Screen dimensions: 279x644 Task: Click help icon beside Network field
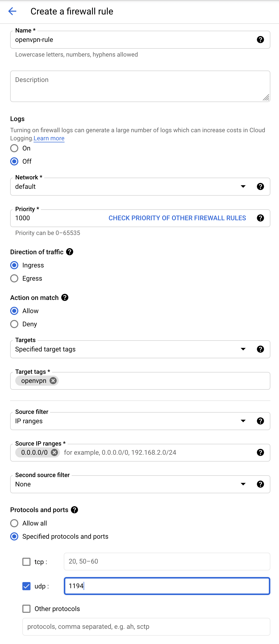point(260,187)
